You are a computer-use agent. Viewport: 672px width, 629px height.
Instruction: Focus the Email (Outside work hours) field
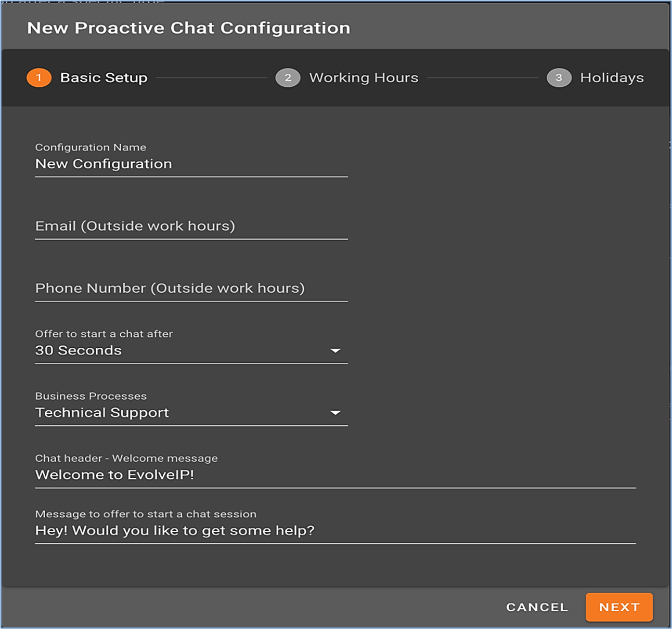[x=190, y=226]
